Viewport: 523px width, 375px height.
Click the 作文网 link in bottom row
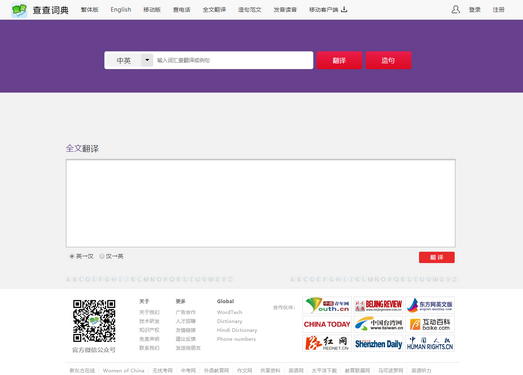244,370
